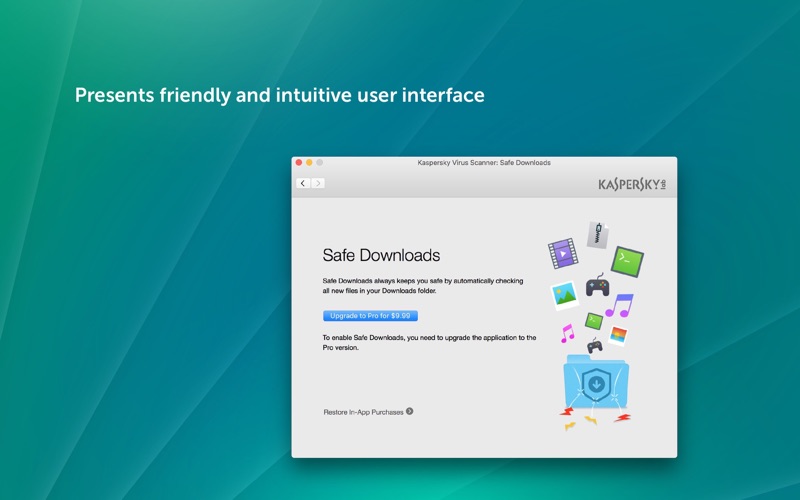The image size is (800, 500).
Task: Click the text about upgrading to Pro version
Action: [429, 342]
